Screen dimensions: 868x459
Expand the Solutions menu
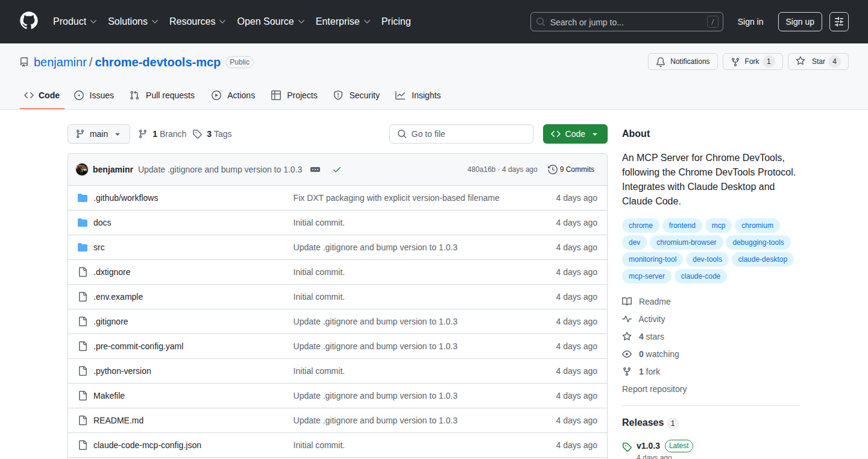pyautogui.click(x=133, y=22)
